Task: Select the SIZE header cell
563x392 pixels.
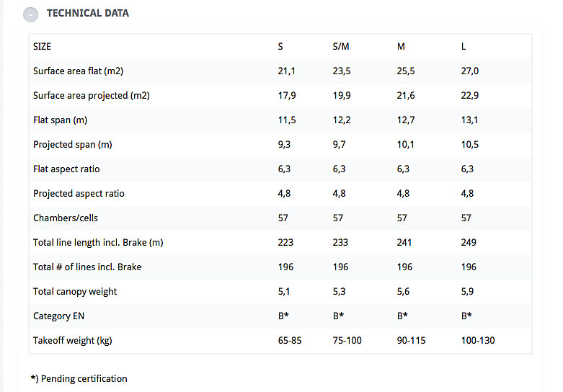Action: (42, 47)
